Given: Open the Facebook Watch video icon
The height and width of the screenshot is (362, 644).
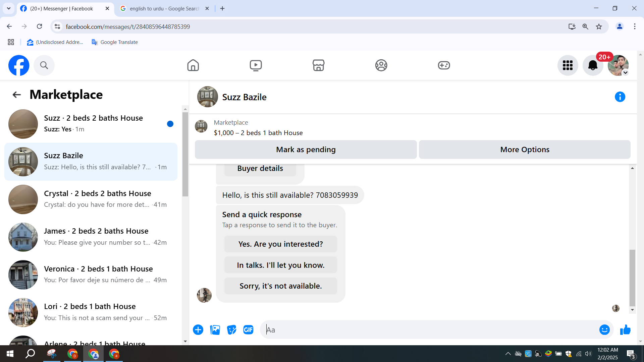Looking at the screenshot, I should pyautogui.click(x=256, y=65).
